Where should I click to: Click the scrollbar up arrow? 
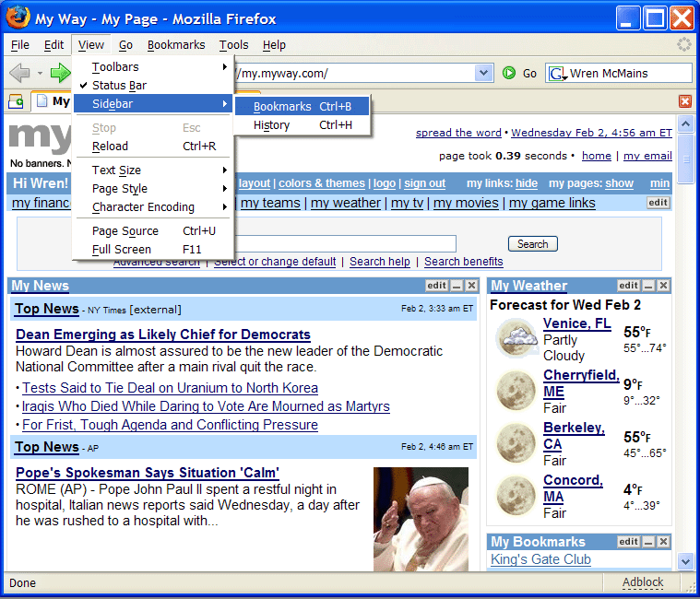[x=686, y=123]
